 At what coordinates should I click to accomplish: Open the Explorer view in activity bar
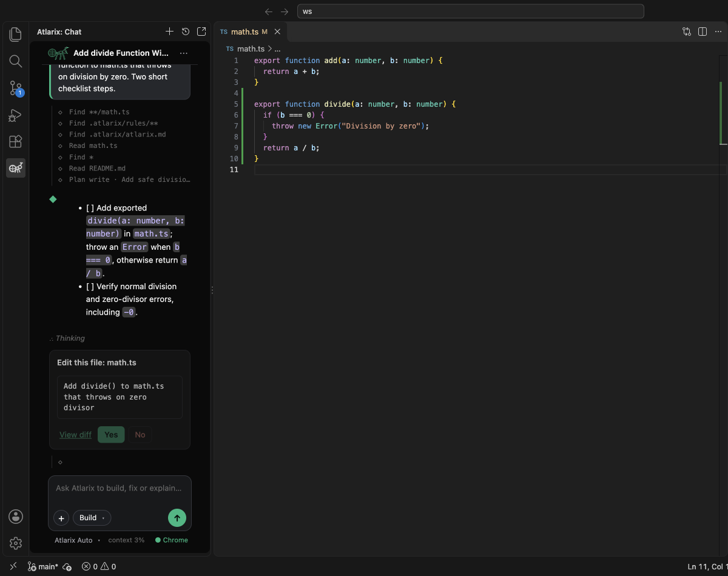tap(16, 34)
